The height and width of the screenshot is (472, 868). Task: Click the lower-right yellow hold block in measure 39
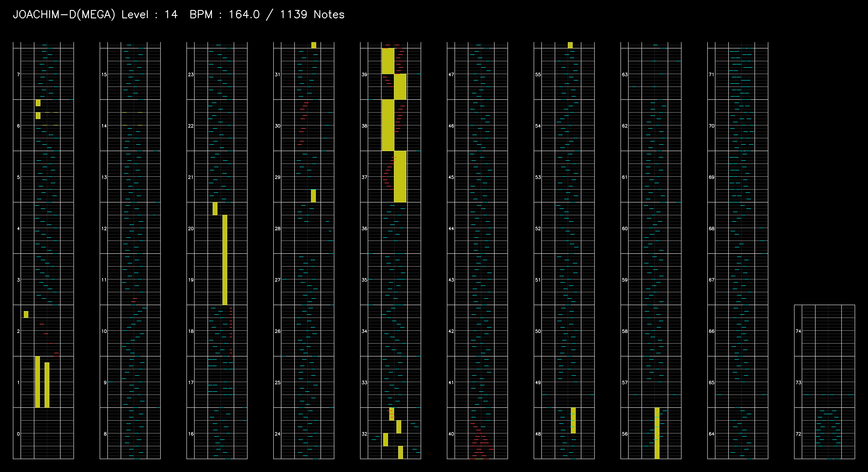point(400,87)
